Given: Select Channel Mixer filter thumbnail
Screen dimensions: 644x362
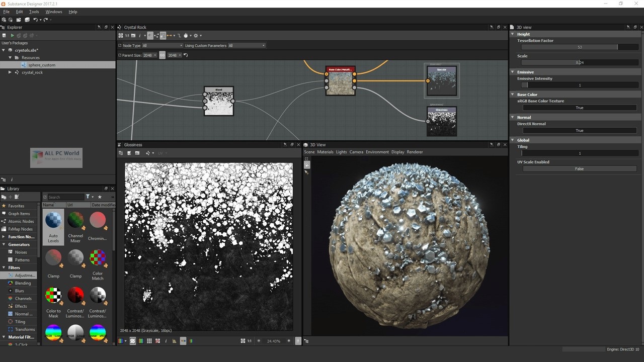Looking at the screenshot, I should (75, 227).
